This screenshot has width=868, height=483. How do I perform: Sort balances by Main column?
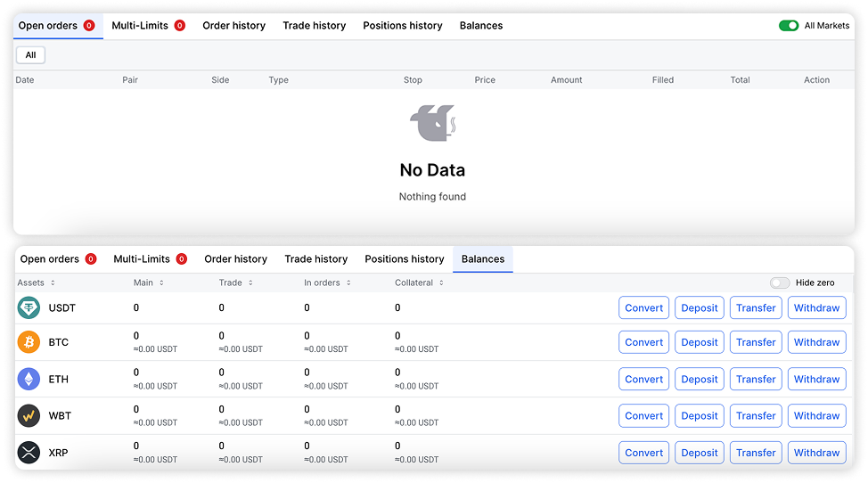pyautogui.click(x=149, y=283)
